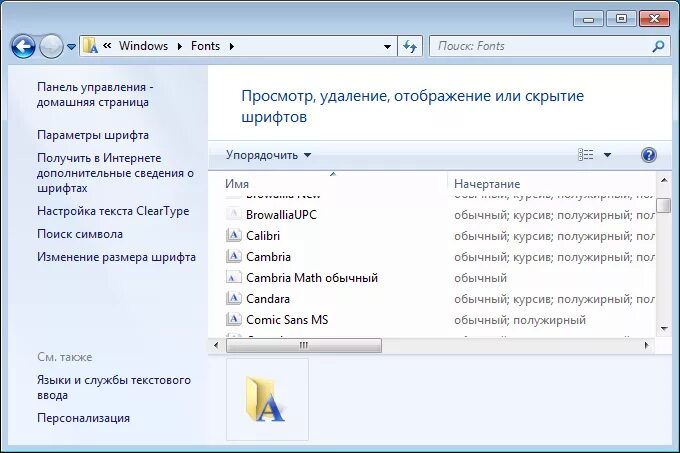Select the Calibri font icon
Screen dimensions: 680x453
234,235
